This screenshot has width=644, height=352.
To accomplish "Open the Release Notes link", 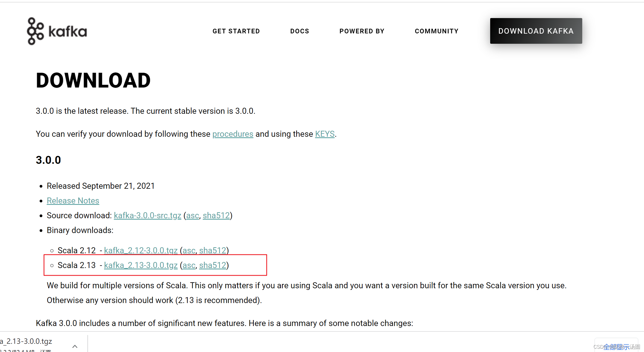I will click(73, 200).
